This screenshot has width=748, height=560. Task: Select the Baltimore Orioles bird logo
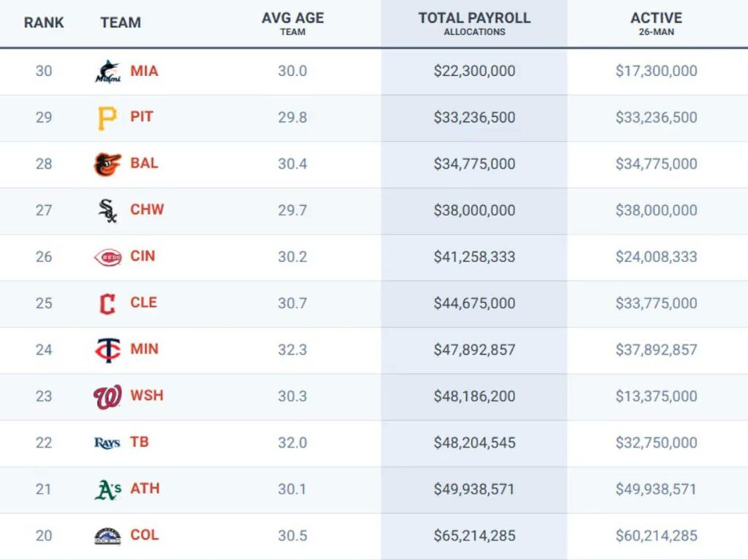coord(107,164)
